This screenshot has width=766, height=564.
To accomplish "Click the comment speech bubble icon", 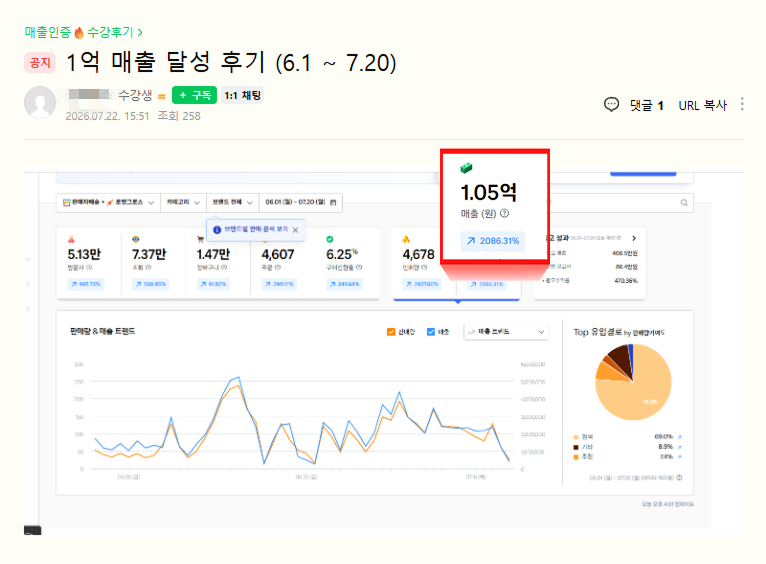I will 612,104.
